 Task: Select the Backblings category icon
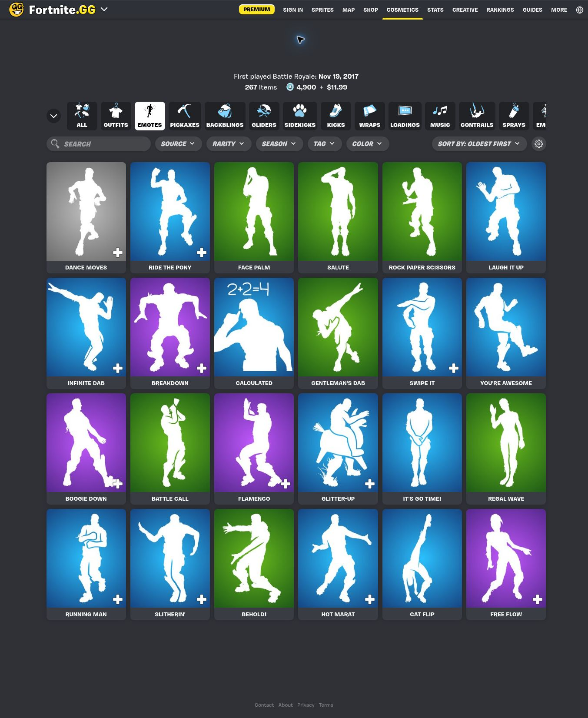point(225,111)
